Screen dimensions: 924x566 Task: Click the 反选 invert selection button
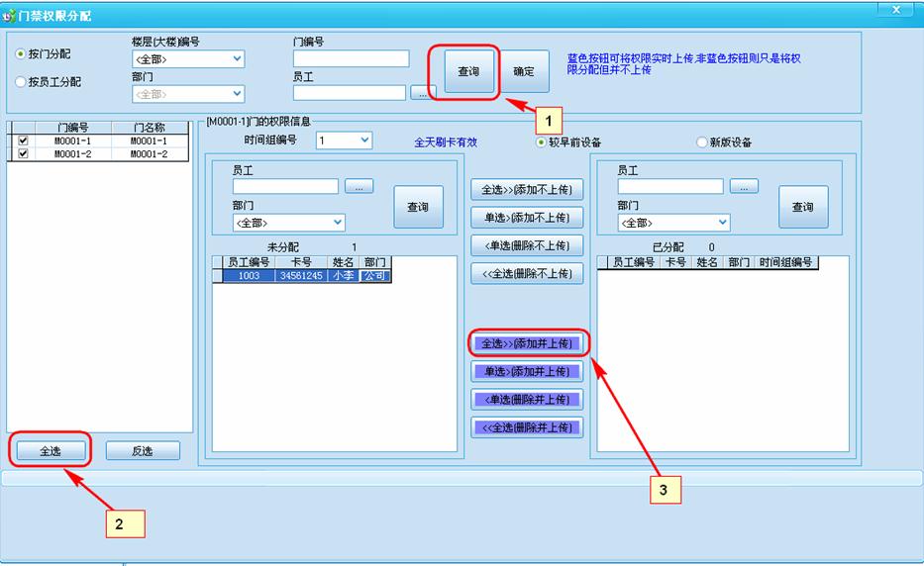click(x=143, y=450)
